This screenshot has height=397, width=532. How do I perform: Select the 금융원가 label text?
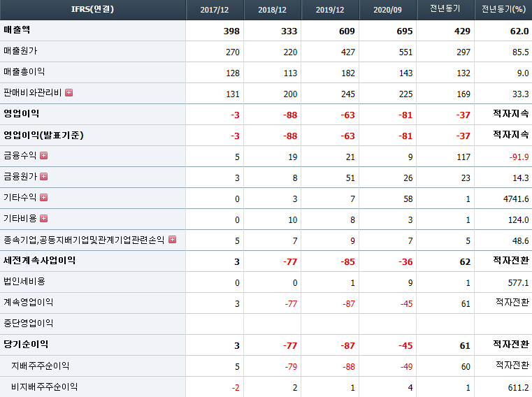click(x=20, y=176)
